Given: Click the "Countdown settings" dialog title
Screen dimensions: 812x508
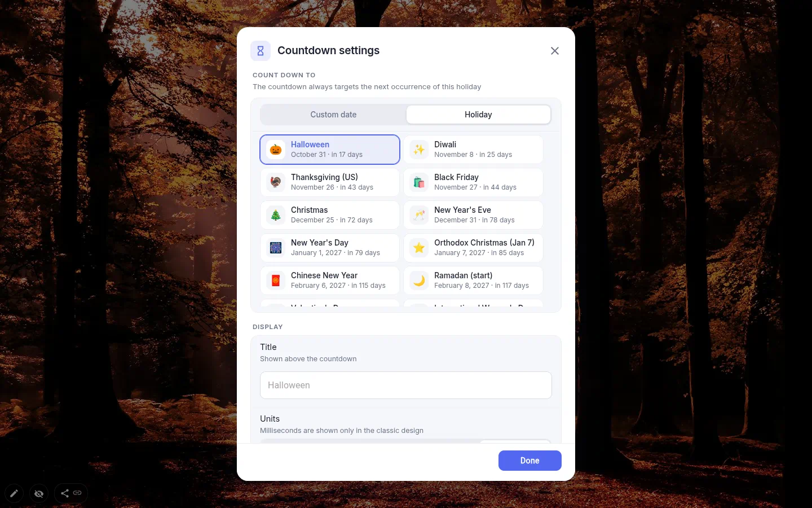Looking at the screenshot, I should point(328,51).
